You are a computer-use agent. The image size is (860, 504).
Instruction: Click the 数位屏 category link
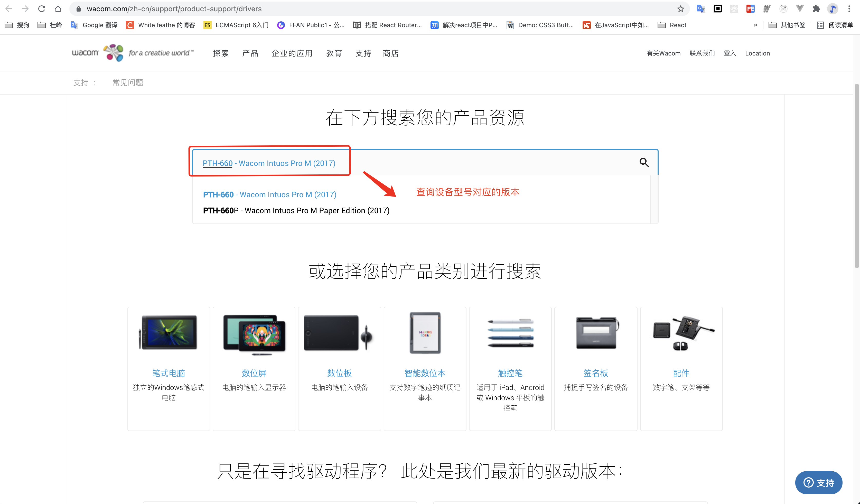pyautogui.click(x=254, y=373)
